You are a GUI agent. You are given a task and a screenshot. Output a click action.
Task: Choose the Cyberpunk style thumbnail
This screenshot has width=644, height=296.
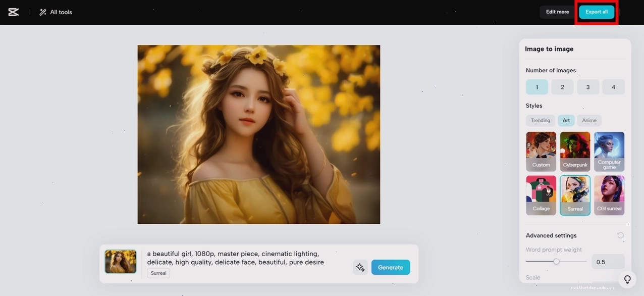click(575, 152)
